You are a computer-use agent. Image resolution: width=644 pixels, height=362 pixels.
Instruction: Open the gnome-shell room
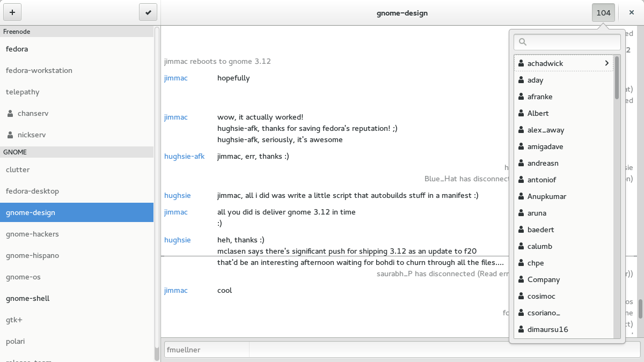tap(77, 298)
